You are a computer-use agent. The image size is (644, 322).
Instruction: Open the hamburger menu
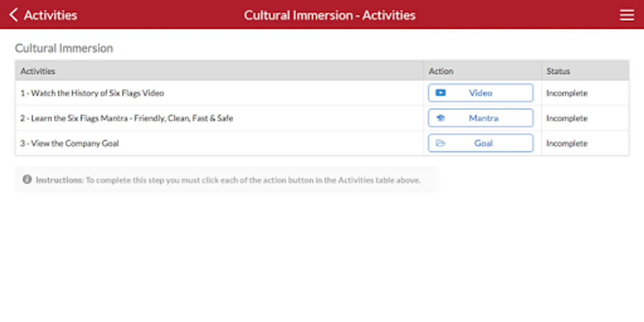pyautogui.click(x=627, y=15)
